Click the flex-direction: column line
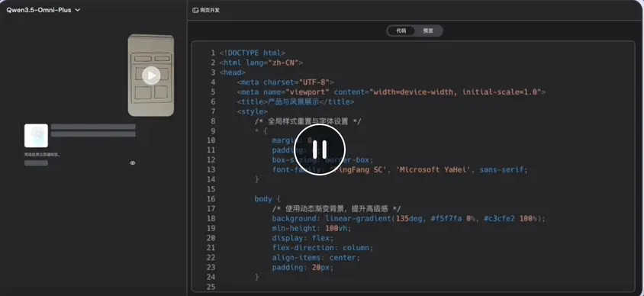The image size is (644, 296). [323, 247]
